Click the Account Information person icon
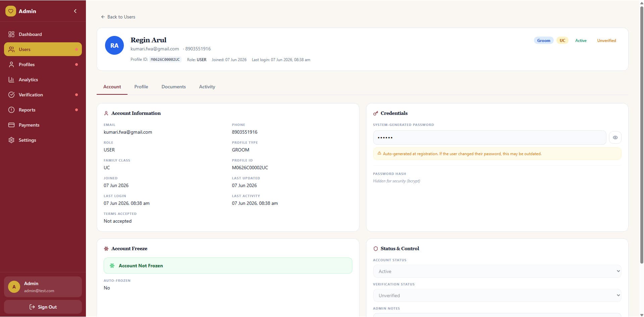Image resolution: width=644 pixels, height=317 pixels. point(106,114)
